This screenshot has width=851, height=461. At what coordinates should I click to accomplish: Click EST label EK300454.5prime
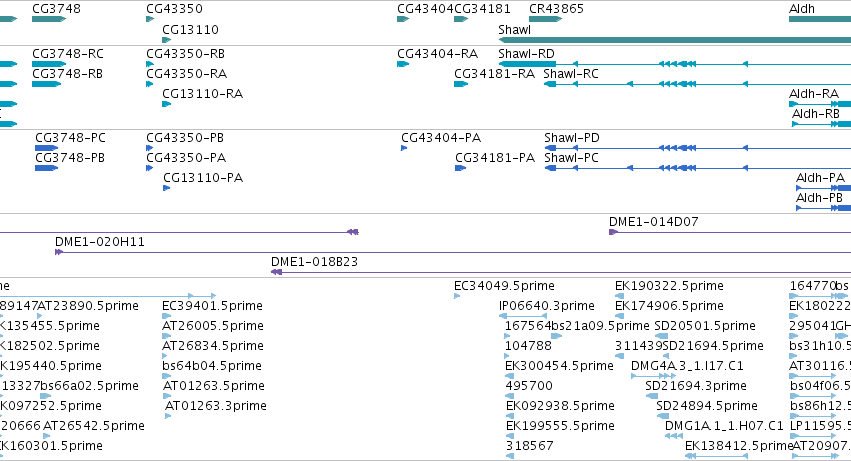(560, 367)
